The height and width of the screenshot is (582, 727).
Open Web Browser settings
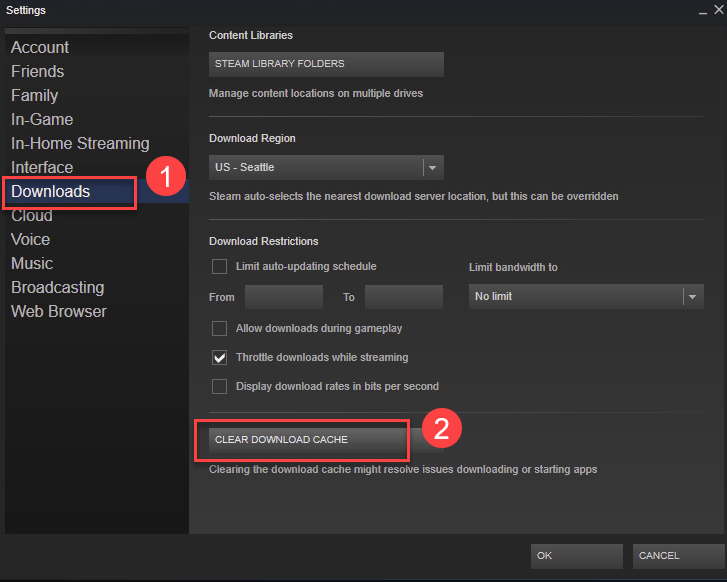[x=59, y=312]
